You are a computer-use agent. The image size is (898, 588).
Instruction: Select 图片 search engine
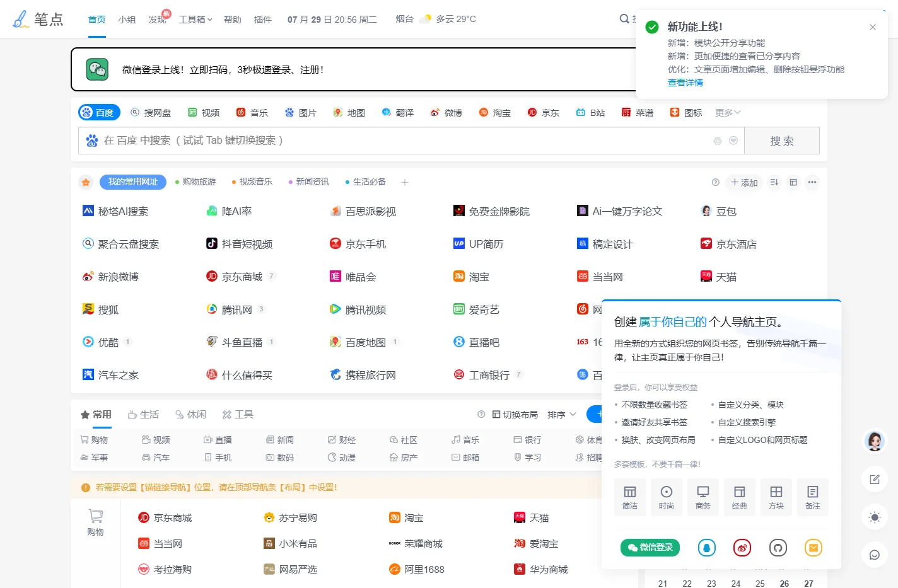click(301, 112)
